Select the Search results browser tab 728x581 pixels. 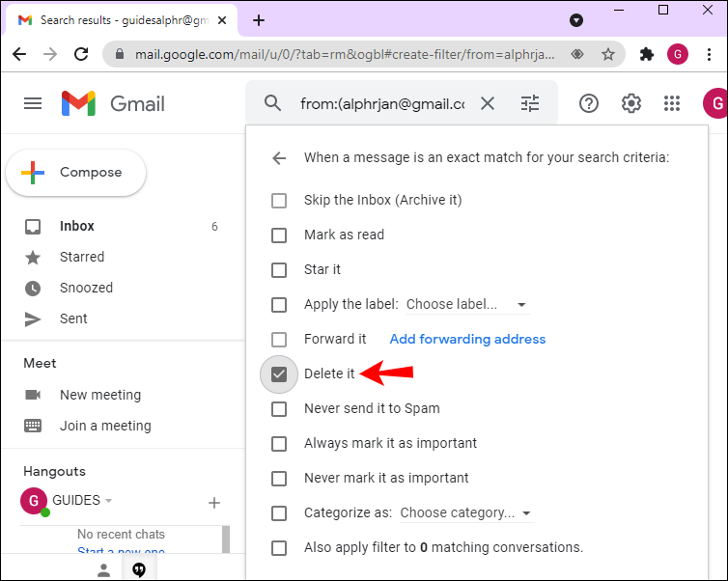122,20
